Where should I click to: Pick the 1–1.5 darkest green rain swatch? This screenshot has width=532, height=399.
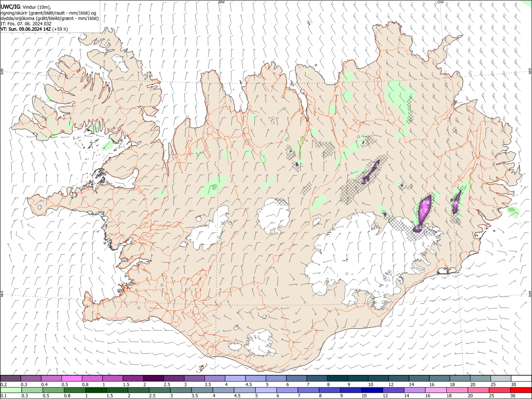point(96,390)
